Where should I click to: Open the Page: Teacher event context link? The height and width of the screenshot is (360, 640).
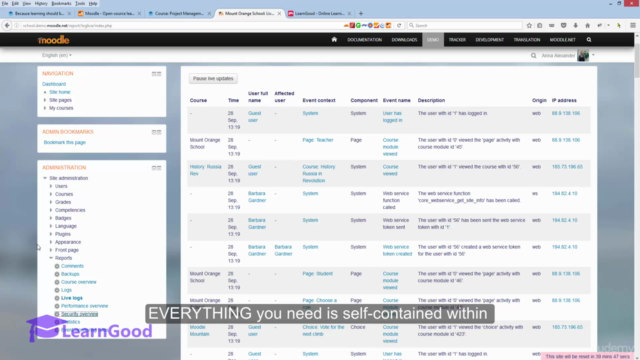click(x=318, y=140)
